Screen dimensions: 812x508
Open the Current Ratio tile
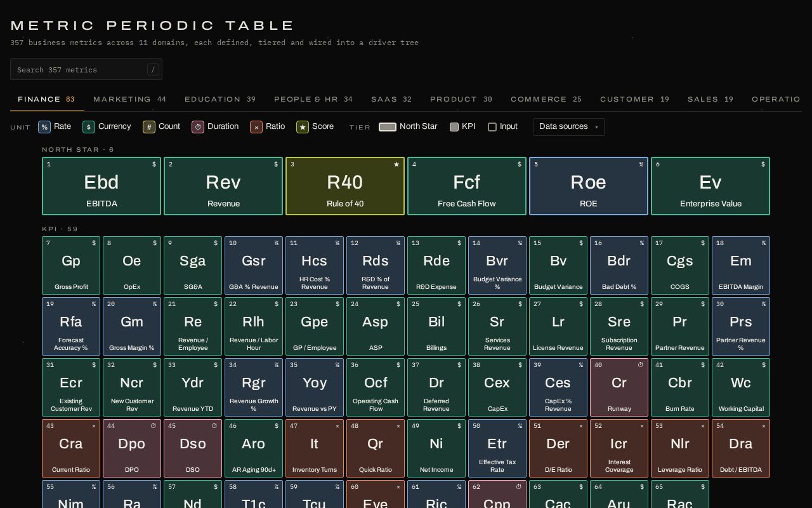71,448
